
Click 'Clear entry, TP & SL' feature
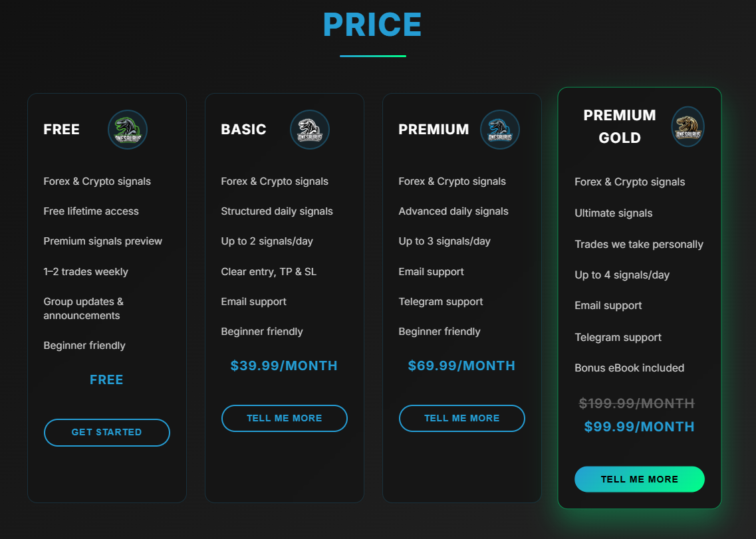coord(269,272)
